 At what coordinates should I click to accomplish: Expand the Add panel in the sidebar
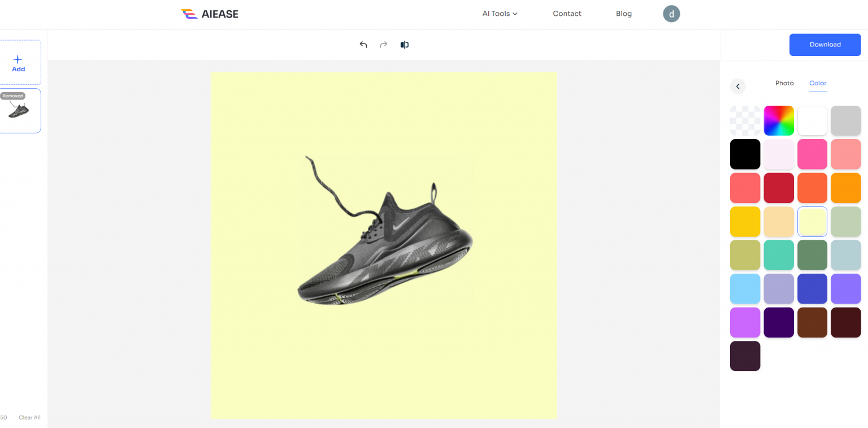tap(18, 62)
